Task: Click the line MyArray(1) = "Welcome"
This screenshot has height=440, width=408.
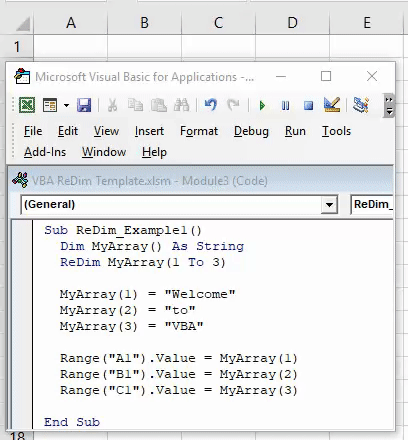Action: [147, 294]
